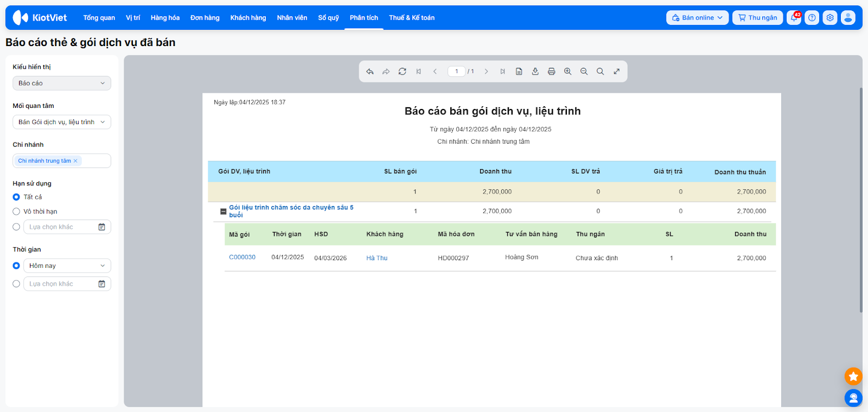Zoom in on the report viewer
This screenshot has height=412, width=868.
tap(567, 72)
